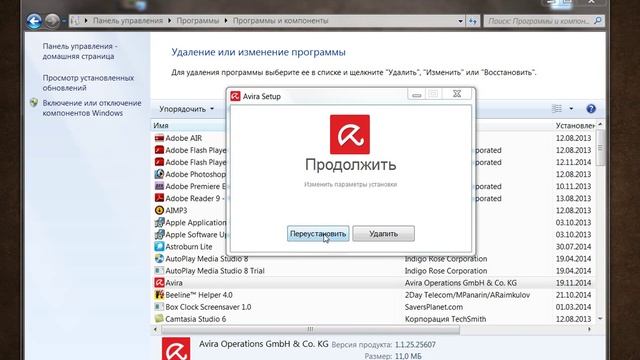Screen dimensions: 640x360
Task: Click publisher 2Day Telecom/MPanarin/ARaimkulov
Action: tap(467, 295)
